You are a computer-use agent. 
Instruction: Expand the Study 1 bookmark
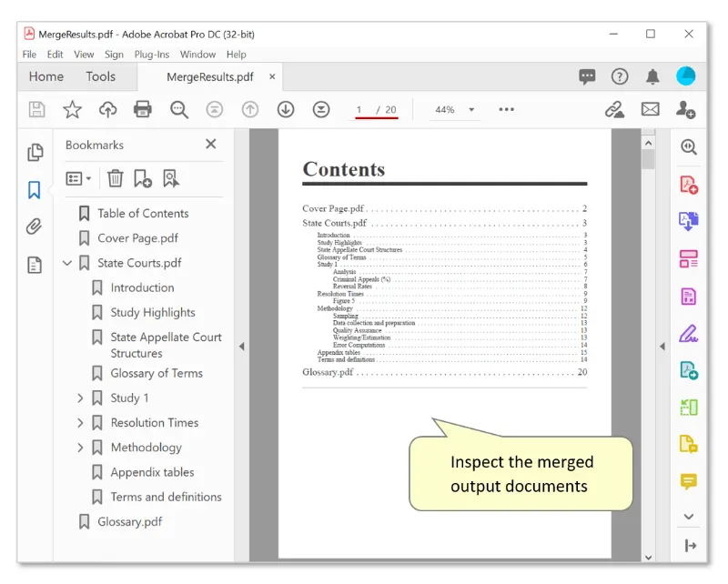point(80,398)
